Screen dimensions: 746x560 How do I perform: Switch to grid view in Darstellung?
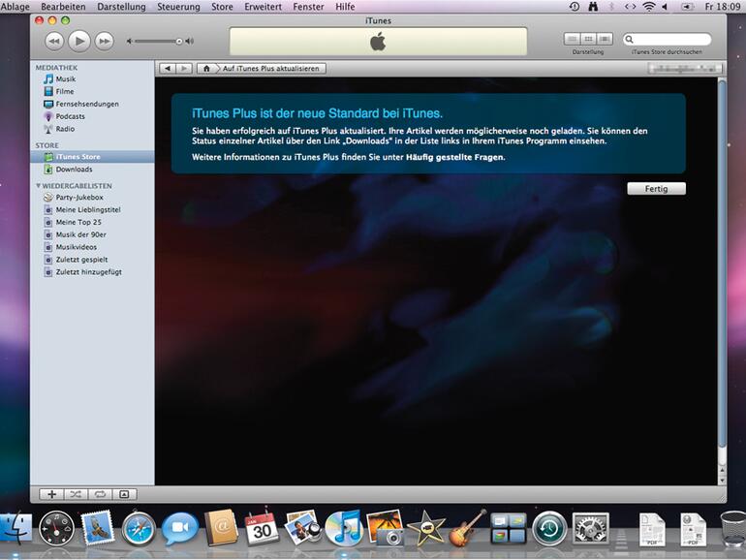tap(588, 39)
